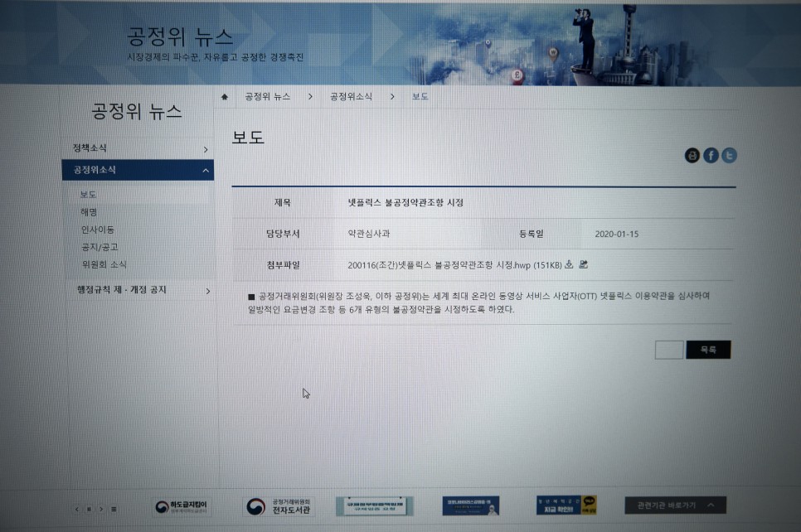
Task: Open the 관련기관 바로가기 dropdown
Action: point(675,505)
